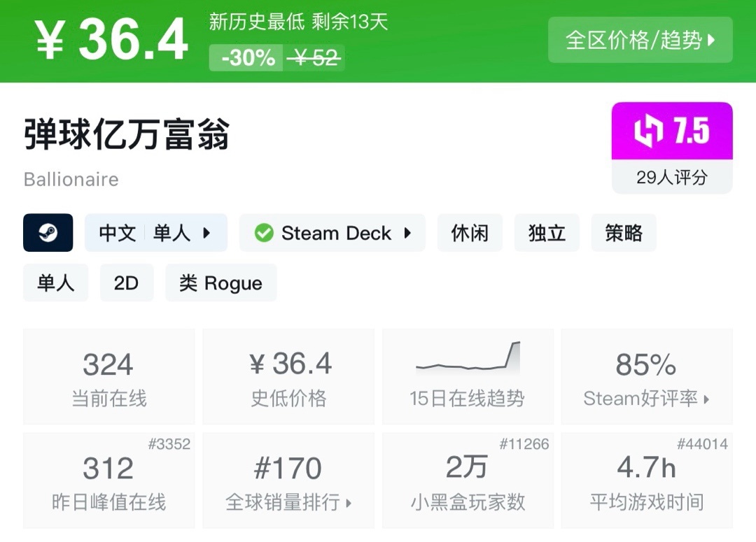This screenshot has width=756, height=542.
Task: Select the 独立 indie tag
Action: 547,233
